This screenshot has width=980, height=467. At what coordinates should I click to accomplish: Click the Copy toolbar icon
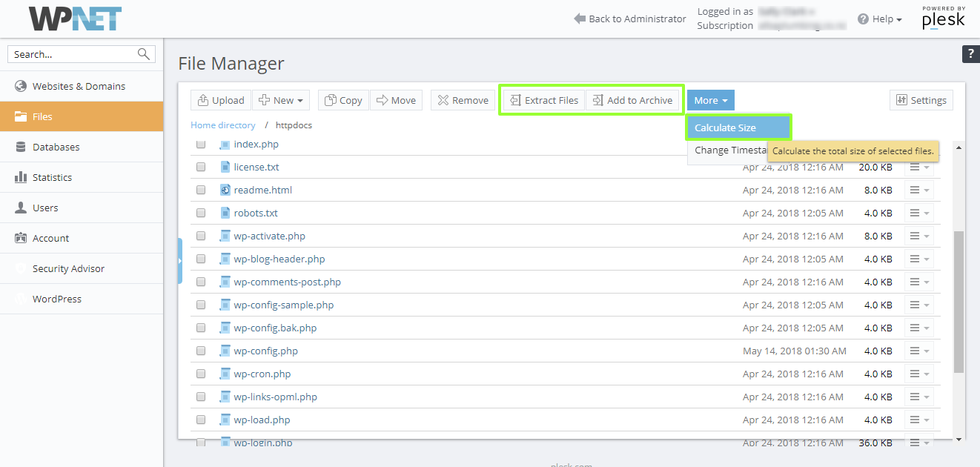331,100
